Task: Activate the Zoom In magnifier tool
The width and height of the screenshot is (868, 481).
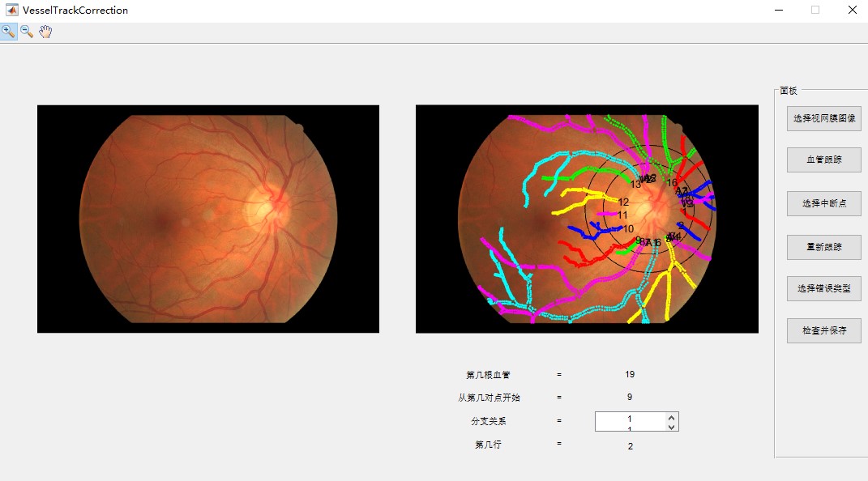Action: click(x=8, y=32)
